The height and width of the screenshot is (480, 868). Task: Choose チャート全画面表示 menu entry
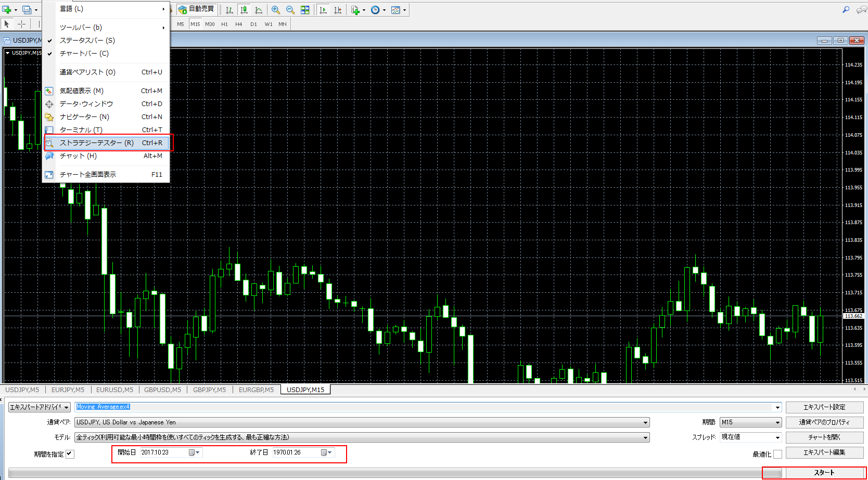[106, 175]
